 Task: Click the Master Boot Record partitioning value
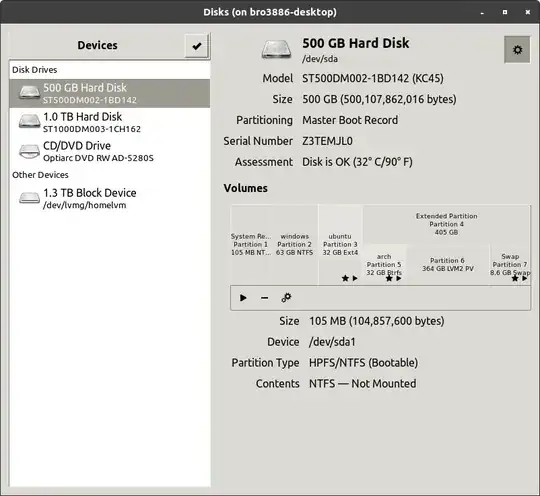click(x=350, y=120)
